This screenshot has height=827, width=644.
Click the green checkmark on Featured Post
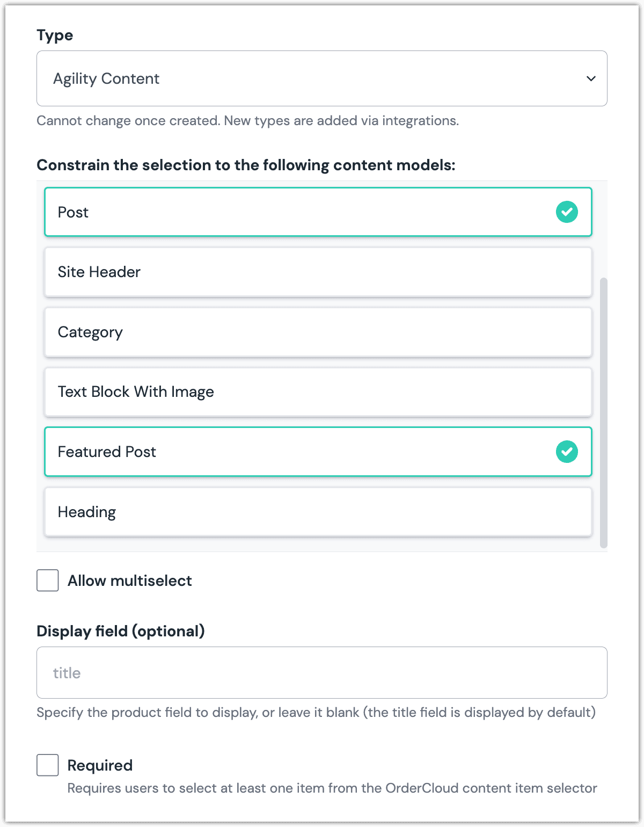point(567,452)
